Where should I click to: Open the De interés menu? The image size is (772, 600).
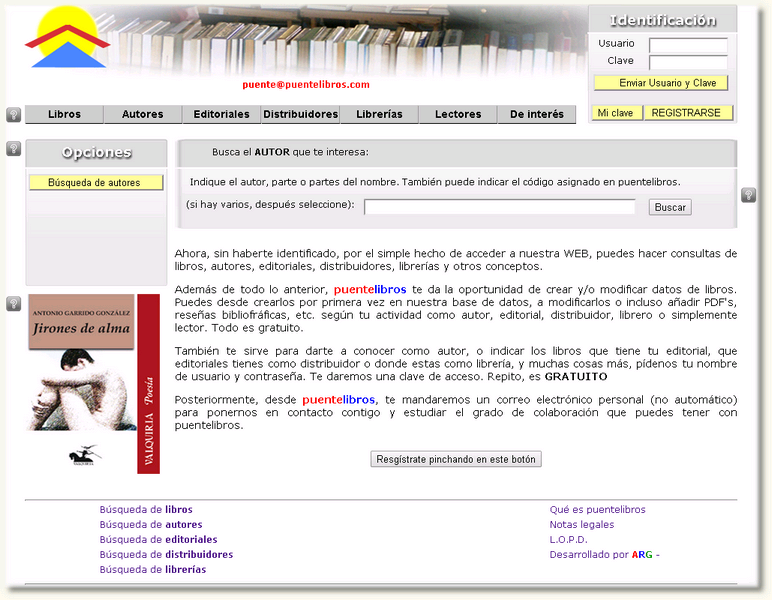(537, 114)
